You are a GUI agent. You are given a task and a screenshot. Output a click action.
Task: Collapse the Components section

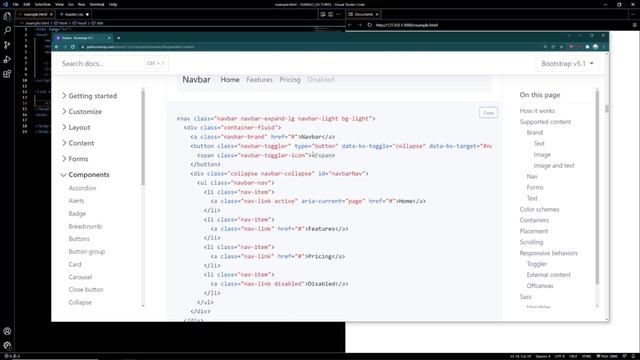point(85,175)
